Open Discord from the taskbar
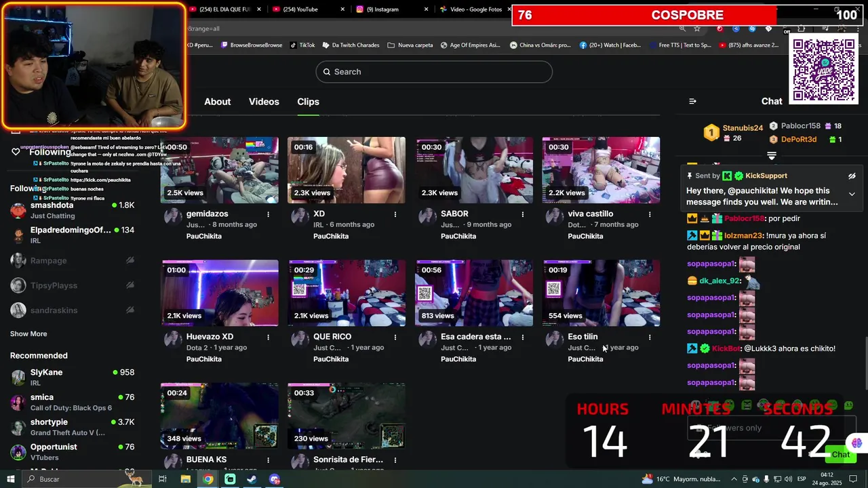Image resolution: width=868 pixels, height=488 pixels. point(274,479)
